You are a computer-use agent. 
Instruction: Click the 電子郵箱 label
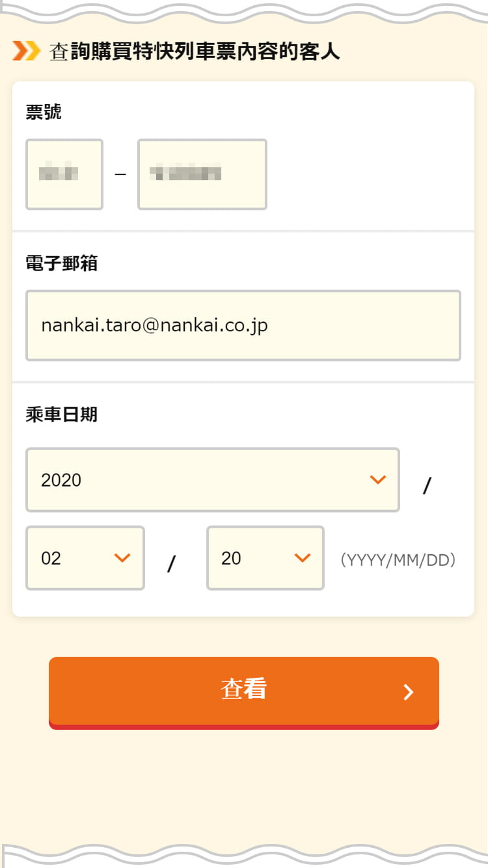point(62,264)
